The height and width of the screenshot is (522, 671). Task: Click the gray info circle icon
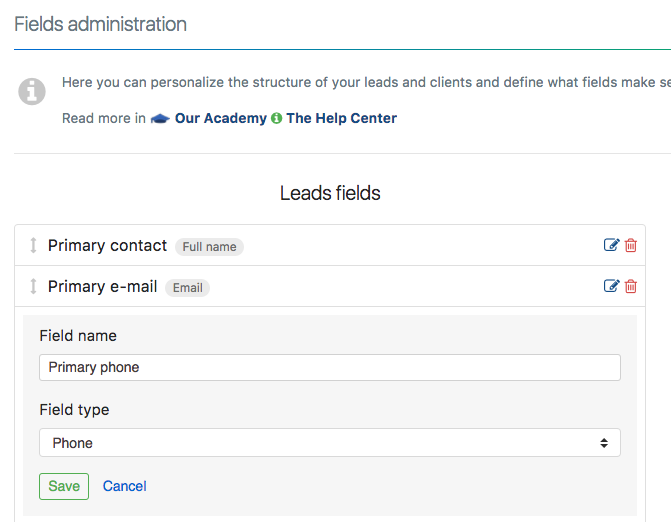pyautogui.click(x=32, y=92)
